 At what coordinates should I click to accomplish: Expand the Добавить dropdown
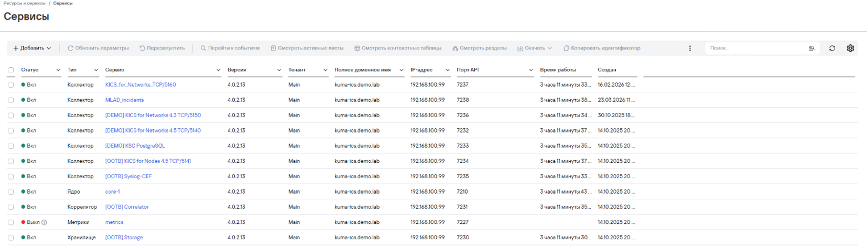pos(32,48)
